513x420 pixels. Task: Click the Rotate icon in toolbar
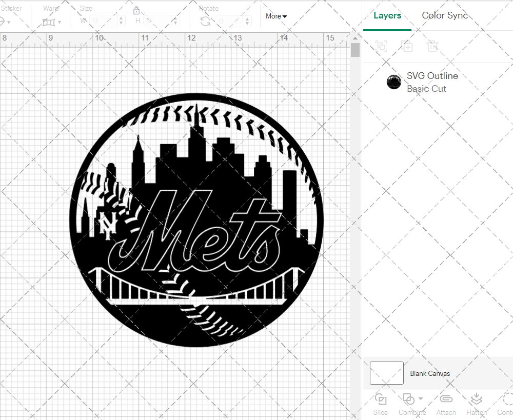(205, 21)
